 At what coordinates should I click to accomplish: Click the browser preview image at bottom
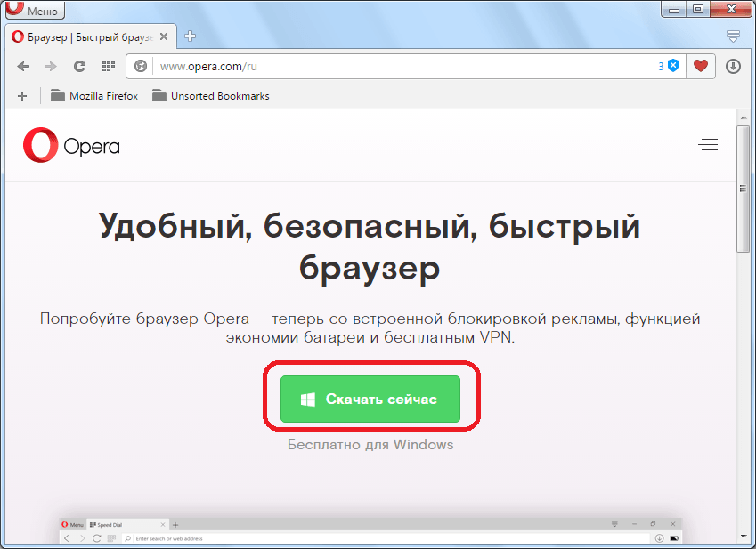[370, 530]
